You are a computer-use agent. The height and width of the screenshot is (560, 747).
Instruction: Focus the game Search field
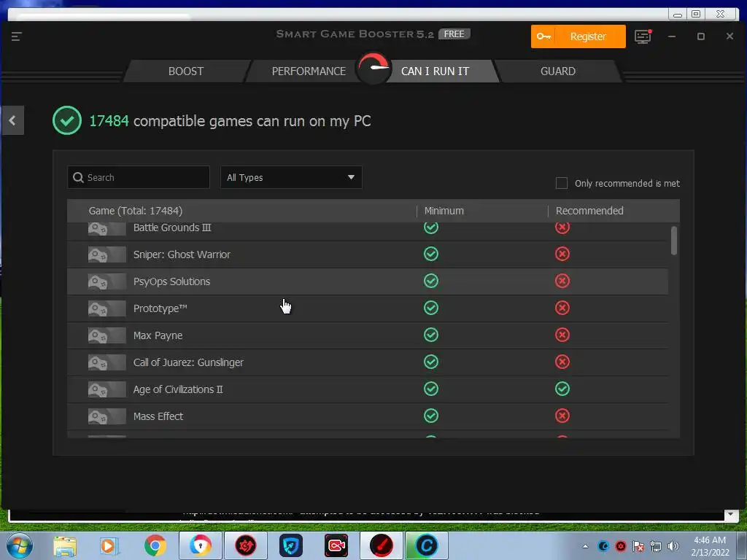139,177
